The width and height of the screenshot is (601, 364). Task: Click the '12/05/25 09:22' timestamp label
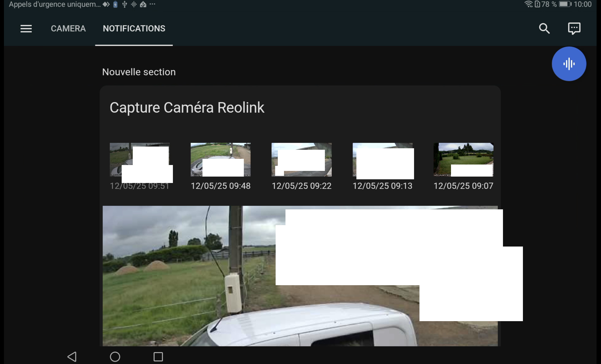point(301,186)
